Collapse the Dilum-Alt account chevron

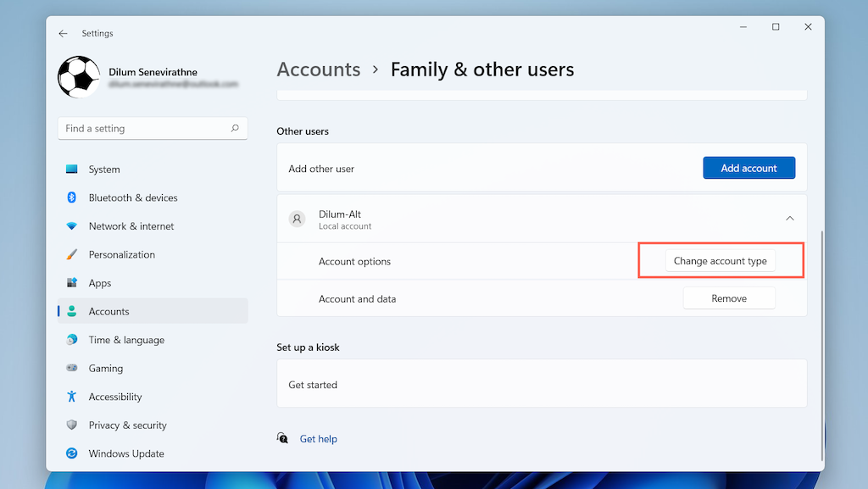pyautogui.click(x=789, y=219)
